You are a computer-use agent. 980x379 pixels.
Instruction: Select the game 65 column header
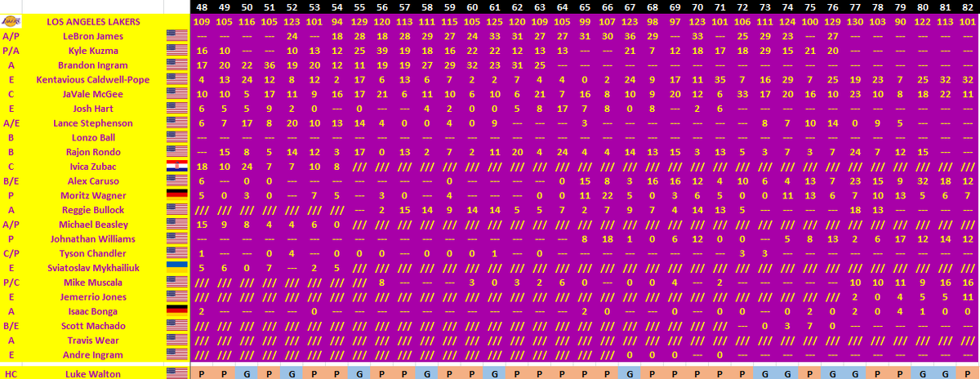click(585, 7)
